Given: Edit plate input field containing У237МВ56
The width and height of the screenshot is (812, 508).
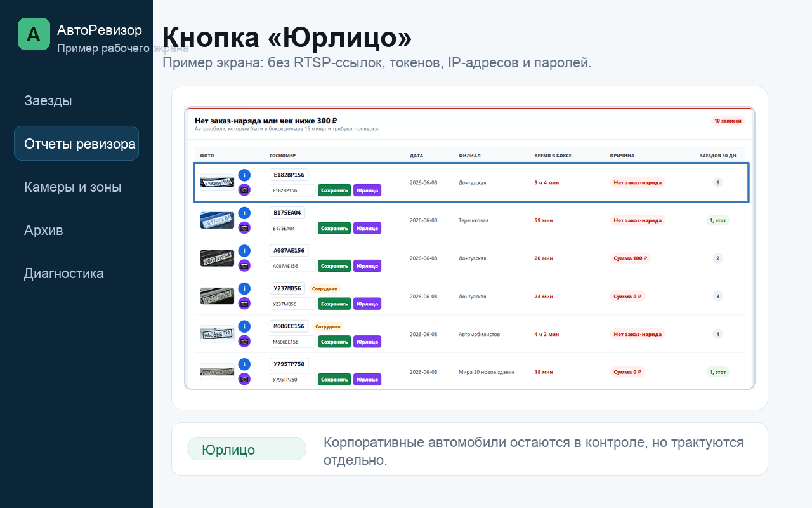Looking at the screenshot, I should [x=292, y=304].
